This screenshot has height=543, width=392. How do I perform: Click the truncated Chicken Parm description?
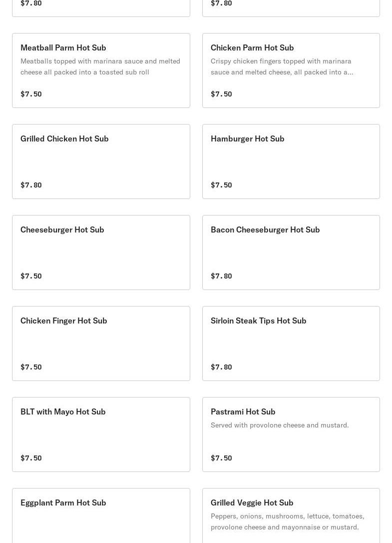(282, 66)
